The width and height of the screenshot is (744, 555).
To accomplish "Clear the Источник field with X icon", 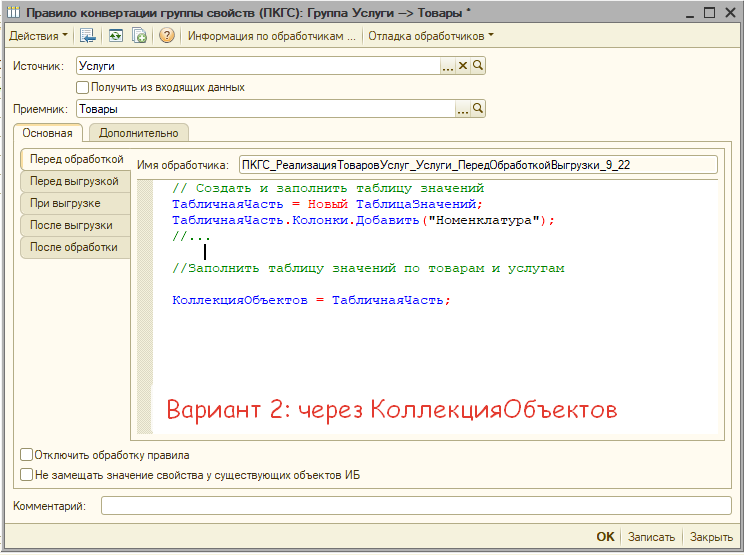I will point(463,66).
